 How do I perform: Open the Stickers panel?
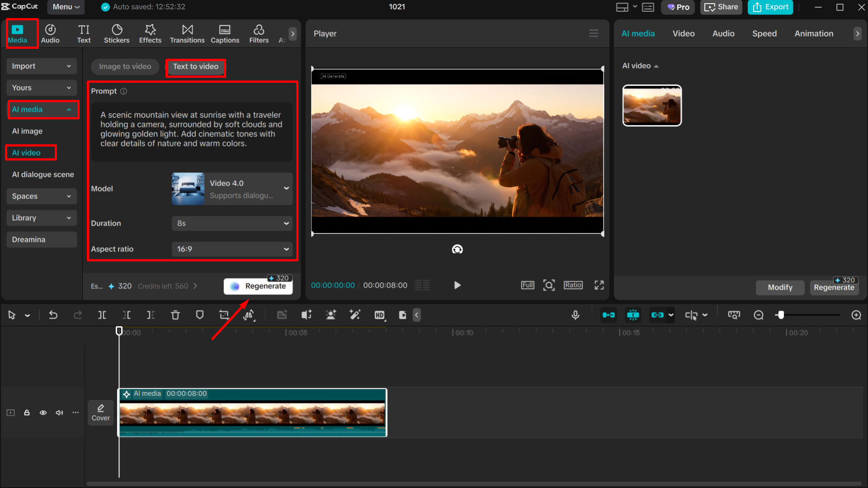point(117,33)
